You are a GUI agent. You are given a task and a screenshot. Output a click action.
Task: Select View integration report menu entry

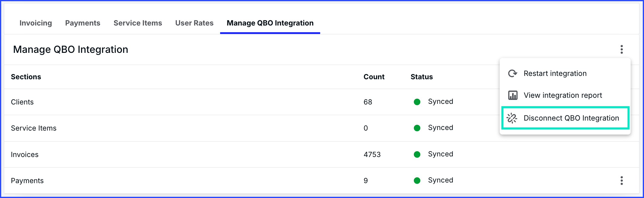pos(565,95)
